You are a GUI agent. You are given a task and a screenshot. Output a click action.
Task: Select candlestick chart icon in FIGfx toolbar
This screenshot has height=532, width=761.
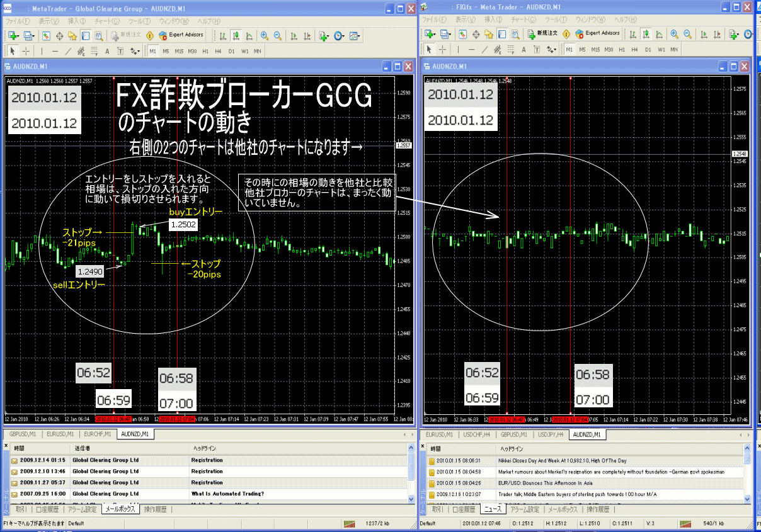click(x=646, y=35)
